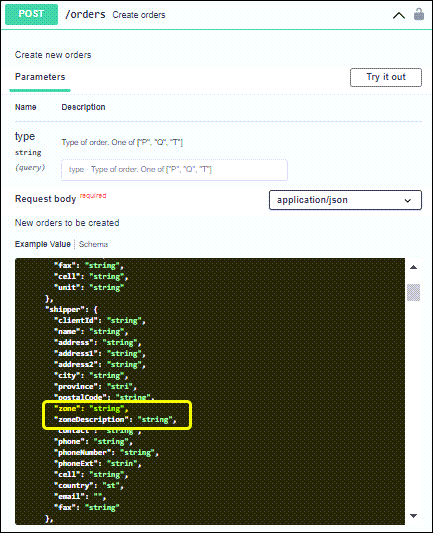Click the "country" line in the JSON example
433x533 pixels.
(x=89, y=485)
